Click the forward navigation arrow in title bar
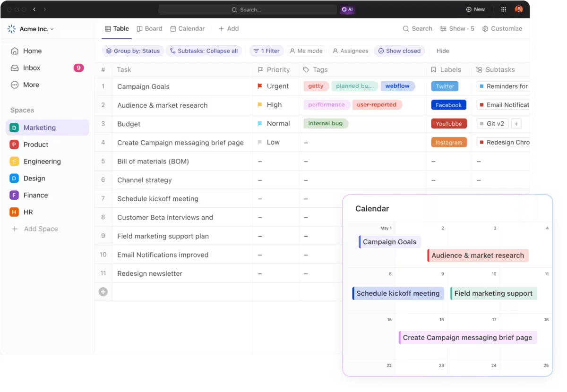 coord(45,9)
